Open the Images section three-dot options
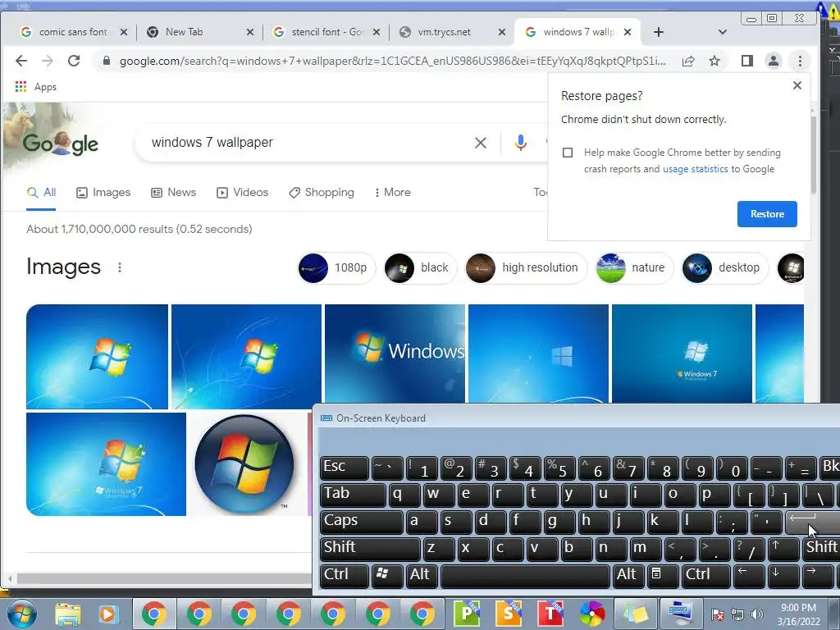The image size is (840, 630). coord(120,267)
